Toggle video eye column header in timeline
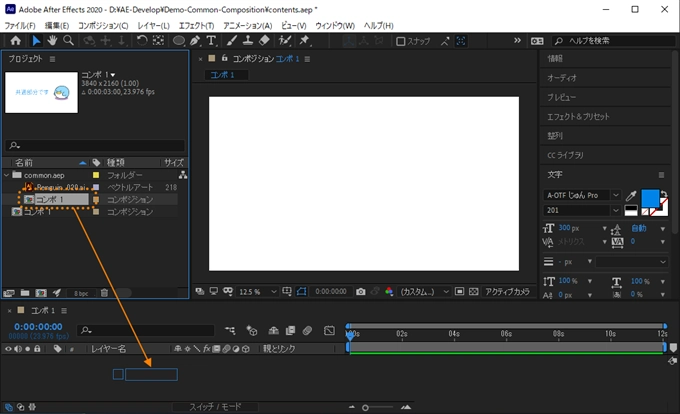 pyautogui.click(x=8, y=349)
